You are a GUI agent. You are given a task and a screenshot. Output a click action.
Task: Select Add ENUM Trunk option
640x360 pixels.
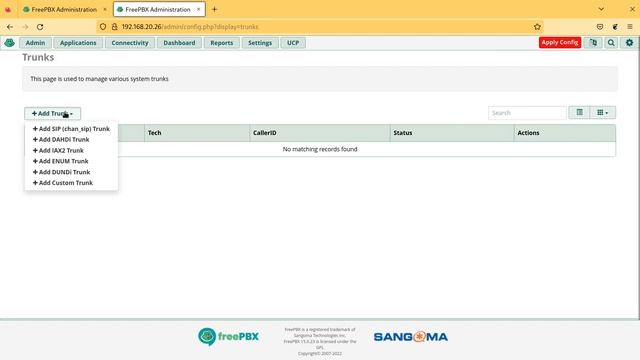click(60, 161)
